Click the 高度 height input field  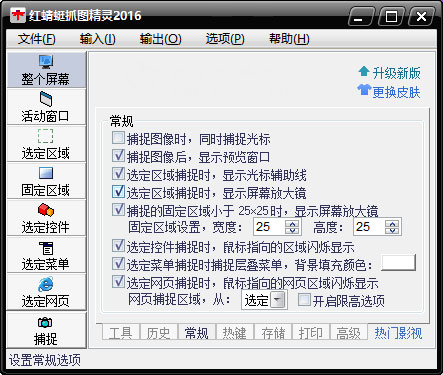pyautogui.click(x=369, y=227)
